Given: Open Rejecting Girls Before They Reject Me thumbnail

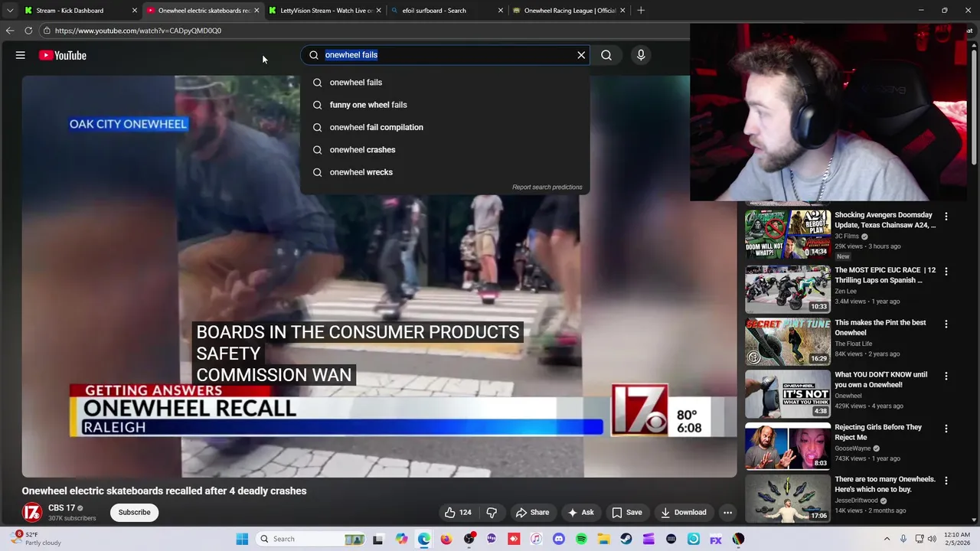Looking at the screenshot, I should click(788, 445).
